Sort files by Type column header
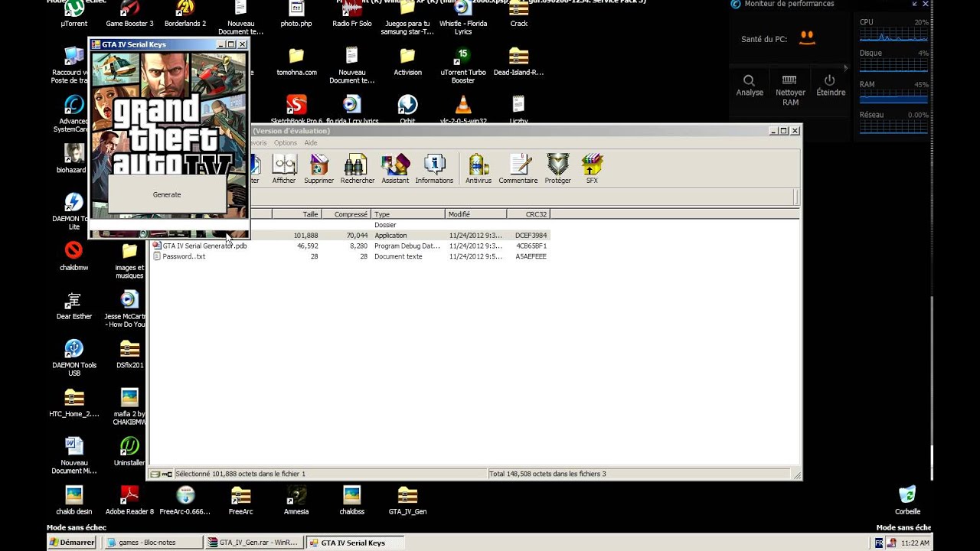The image size is (980, 551). pos(407,214)
